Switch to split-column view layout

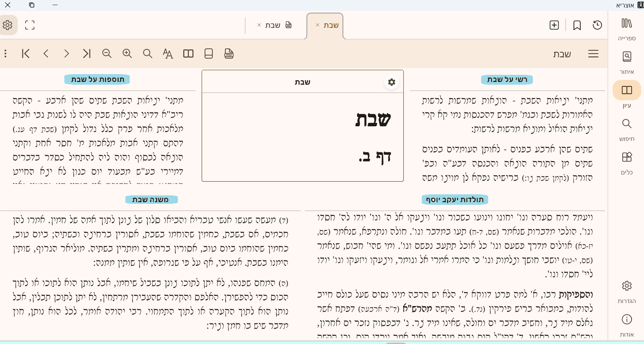tap(188, 53)
